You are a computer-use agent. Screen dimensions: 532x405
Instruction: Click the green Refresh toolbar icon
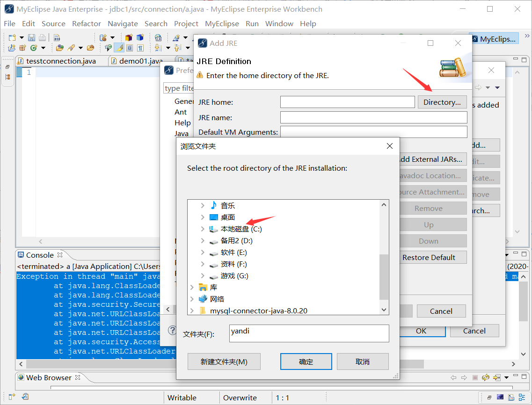point(33,47)
